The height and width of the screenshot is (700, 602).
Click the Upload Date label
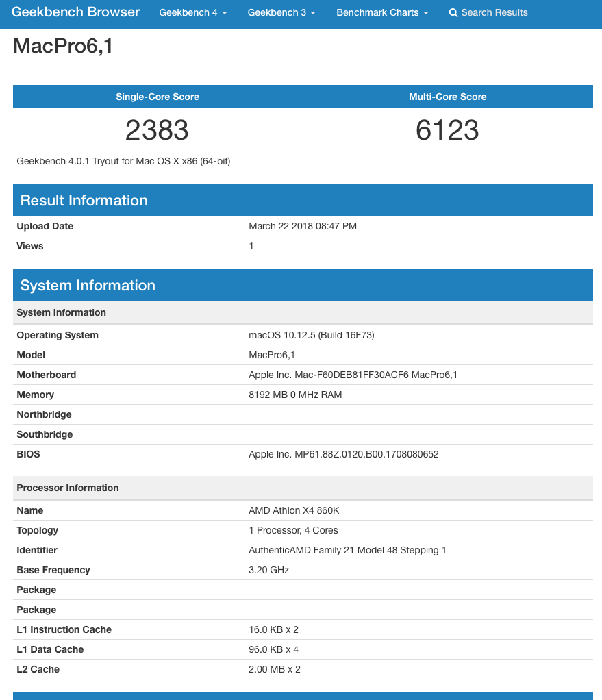tap(45, 226)
